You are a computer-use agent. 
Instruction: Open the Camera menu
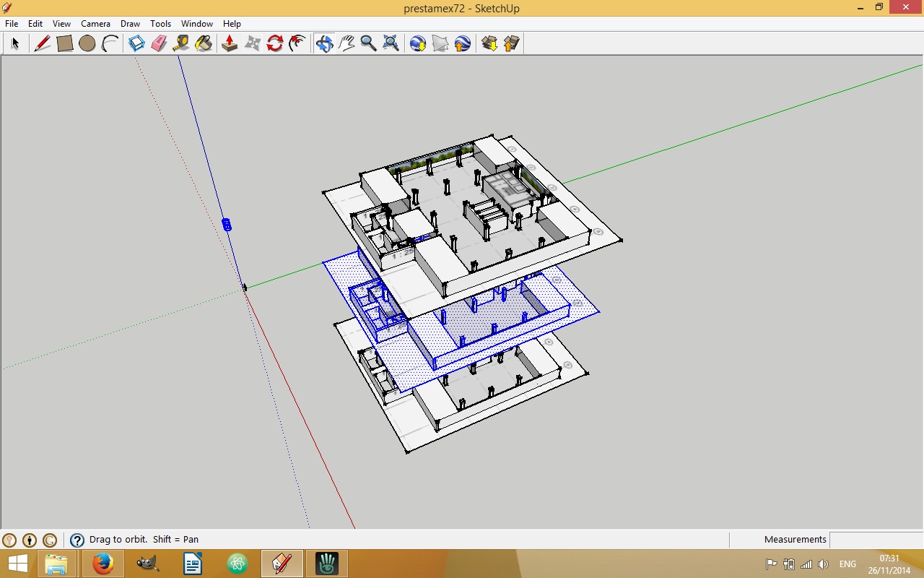pyautogui.click(x=95, y=24)
